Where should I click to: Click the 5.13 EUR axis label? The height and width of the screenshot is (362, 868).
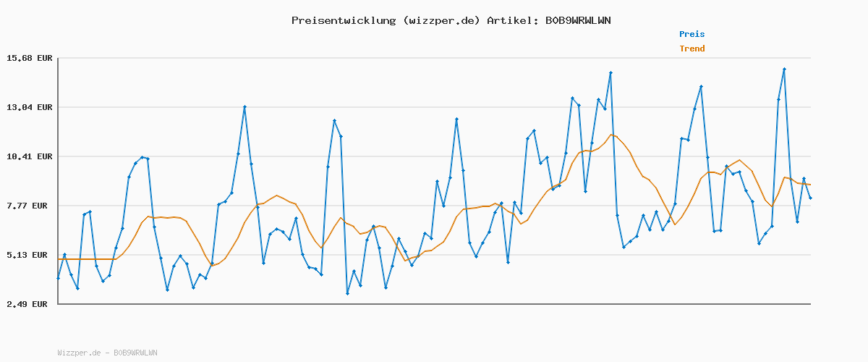[30, 255]
